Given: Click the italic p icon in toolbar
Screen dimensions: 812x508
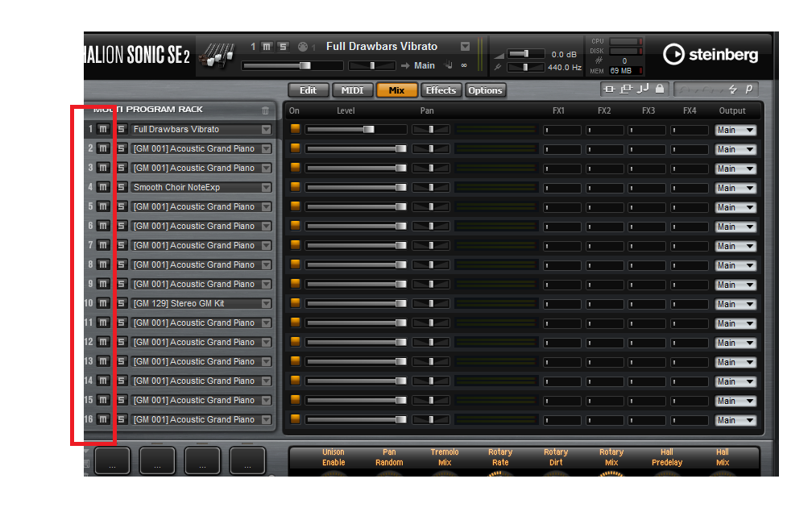Looking at the screenshot, I should coord(749,90).
